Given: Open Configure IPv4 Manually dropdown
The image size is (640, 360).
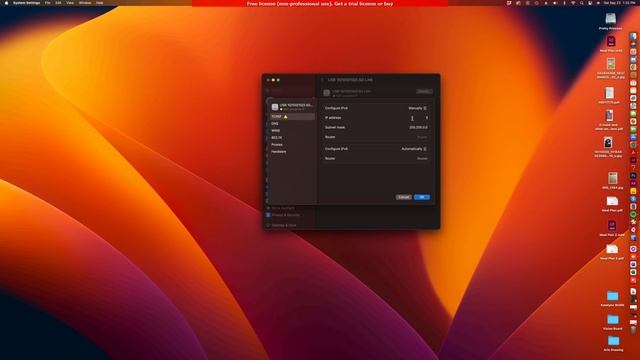Looking at the screenshot, I should click(418, 108).
